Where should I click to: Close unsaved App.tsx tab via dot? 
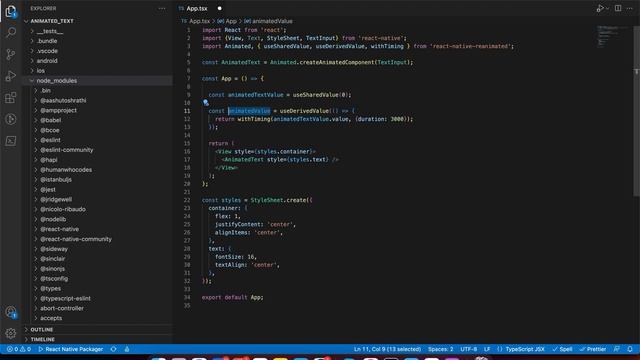click(220, 8)
